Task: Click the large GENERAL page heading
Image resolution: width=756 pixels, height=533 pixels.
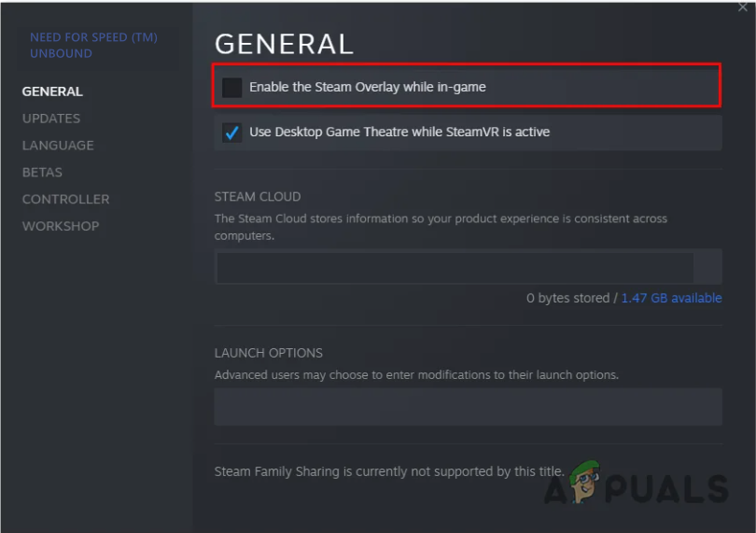Action: tap(284, 44)
